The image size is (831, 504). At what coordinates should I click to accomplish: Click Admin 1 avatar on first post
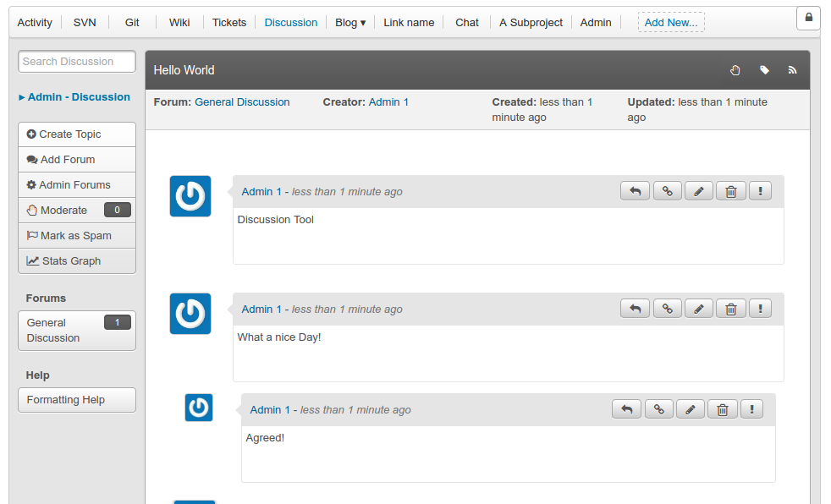(190, 196)
